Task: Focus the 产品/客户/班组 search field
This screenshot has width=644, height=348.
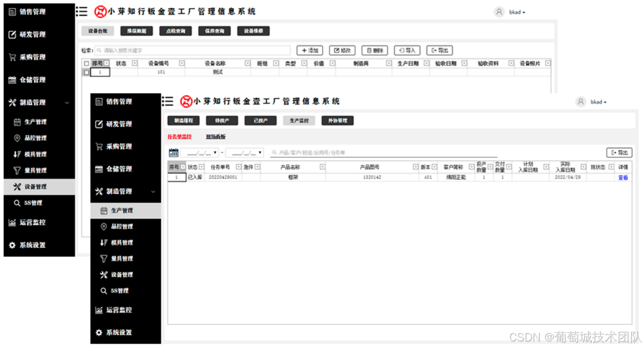Action: [384, 152]
